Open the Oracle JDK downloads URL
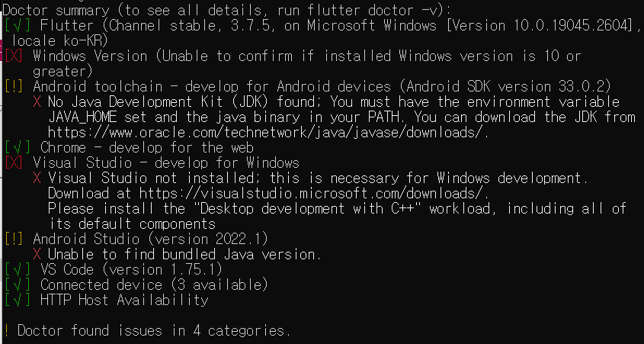This screenshot has width=644, height=344. pyautogui.click(x=268, y=133)
